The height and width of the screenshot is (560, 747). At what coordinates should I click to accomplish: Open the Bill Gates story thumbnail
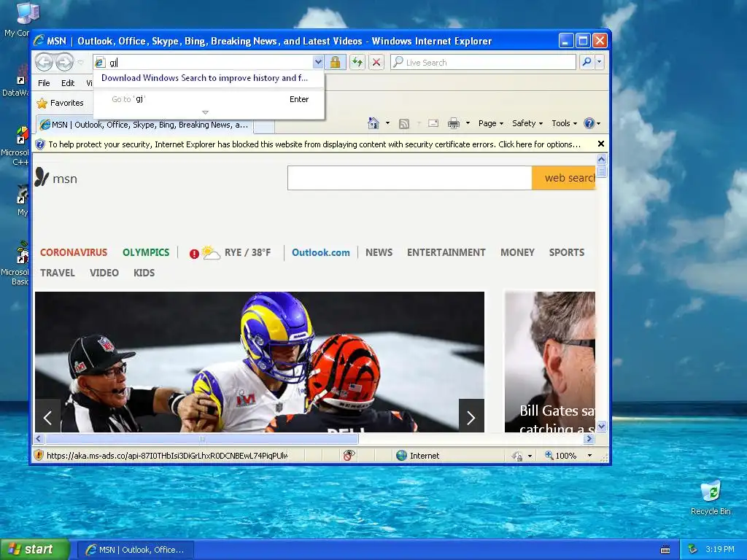[550, 362]
